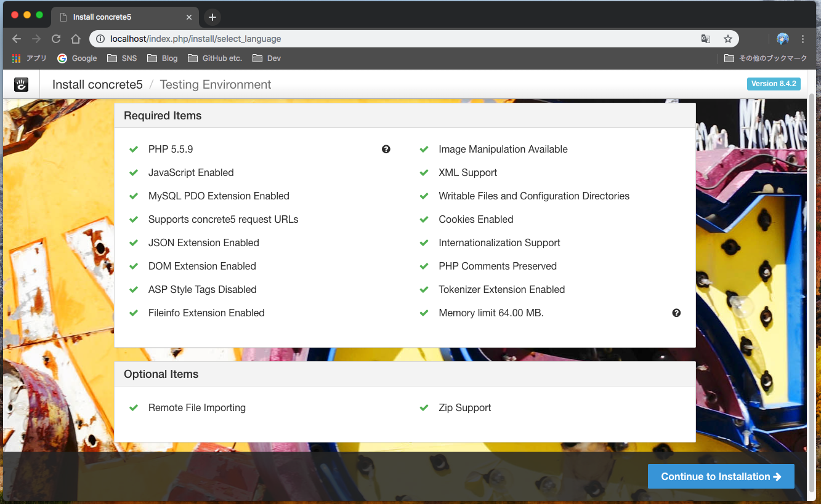Click ASP Style Tags Disabled text

202,289
